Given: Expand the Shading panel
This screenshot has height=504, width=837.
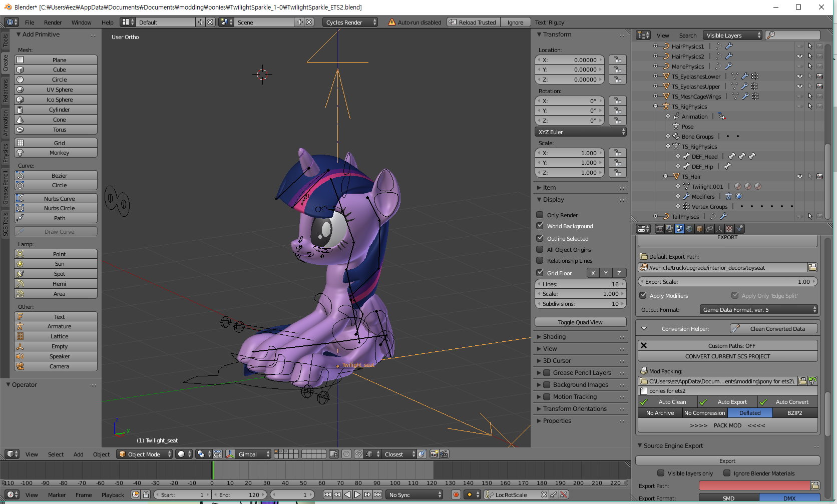Looking at the screenshot, I should [554, 337].
